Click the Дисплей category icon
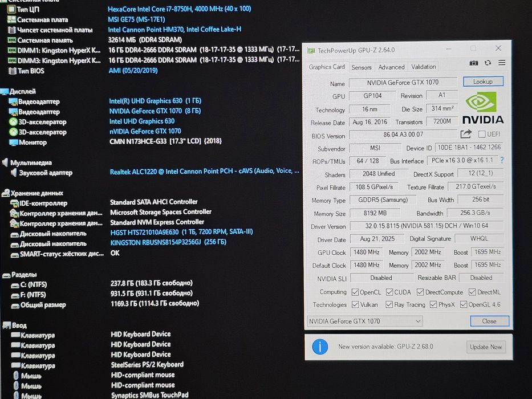The width and height of the screenshot is (532, 399). click(x=5, y=91)
